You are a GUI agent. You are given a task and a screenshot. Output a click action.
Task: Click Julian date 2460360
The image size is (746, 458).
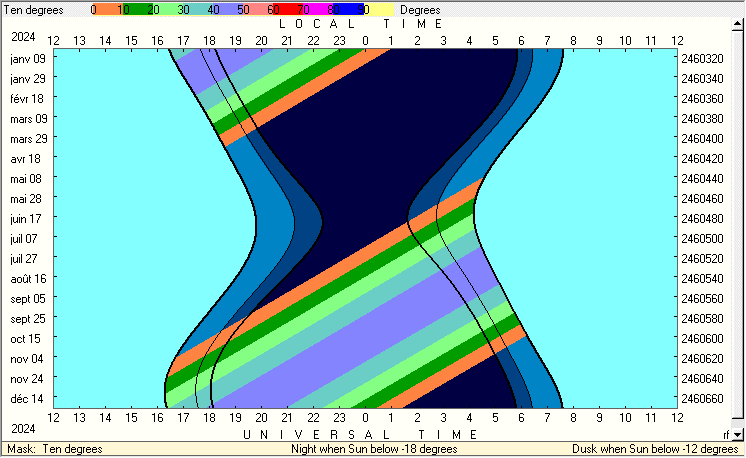click(x=702, y=98)
